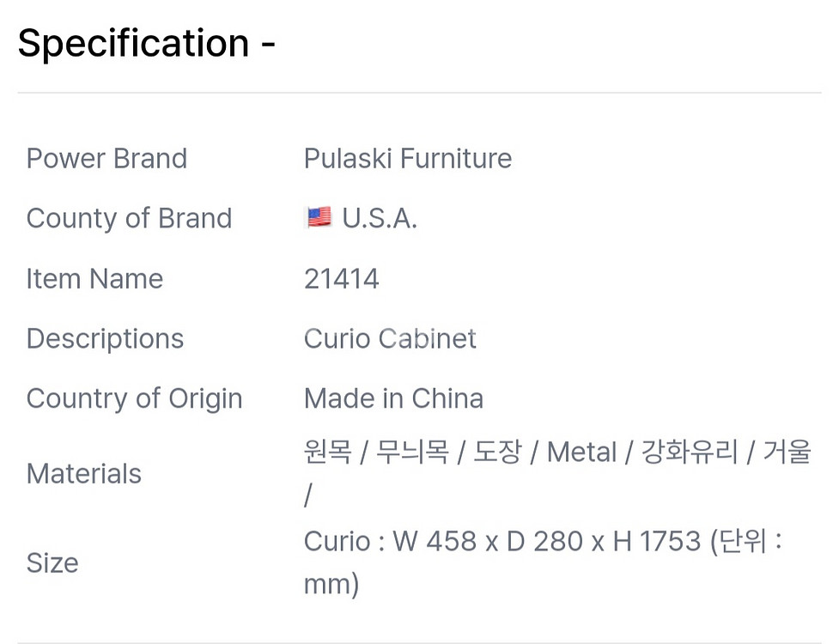Click item number 21414
The width and height of the screenshot is (839, 644).
tap(341, 279)
